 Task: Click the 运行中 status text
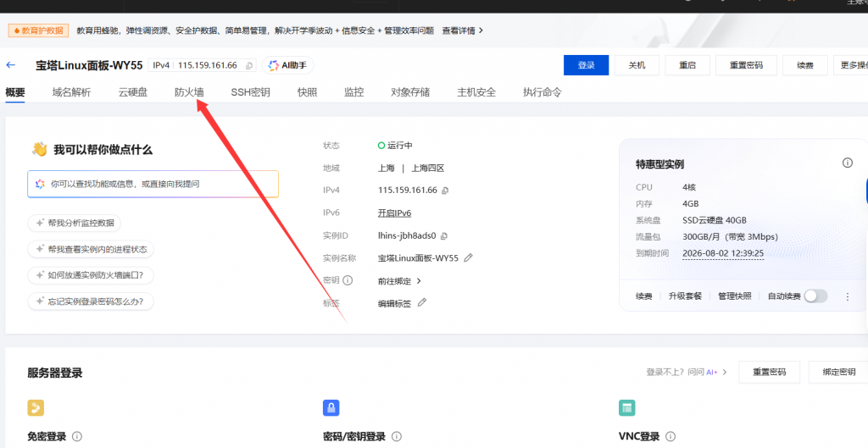(400, 146)
